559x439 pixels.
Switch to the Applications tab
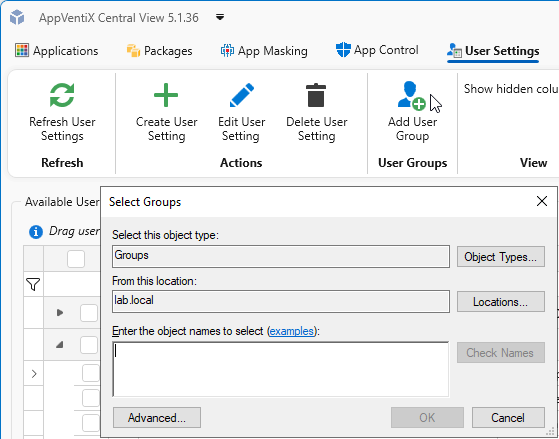(x=56, y=51)
